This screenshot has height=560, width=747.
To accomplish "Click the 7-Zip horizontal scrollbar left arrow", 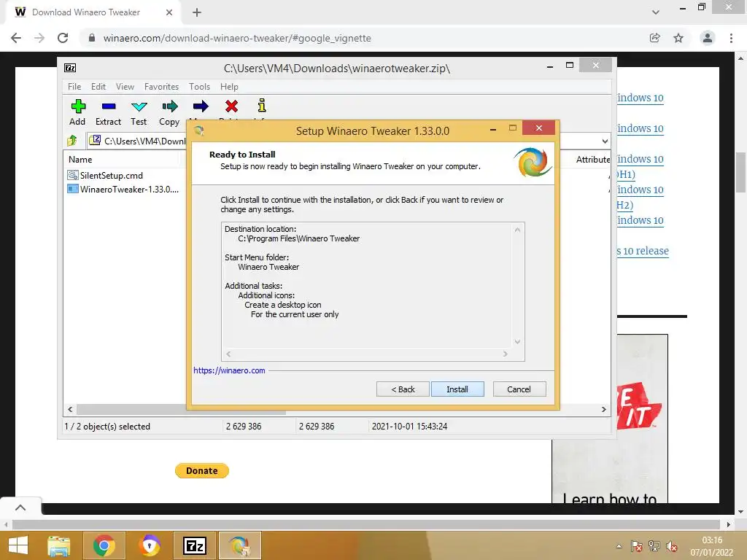I will click(71, 410).
